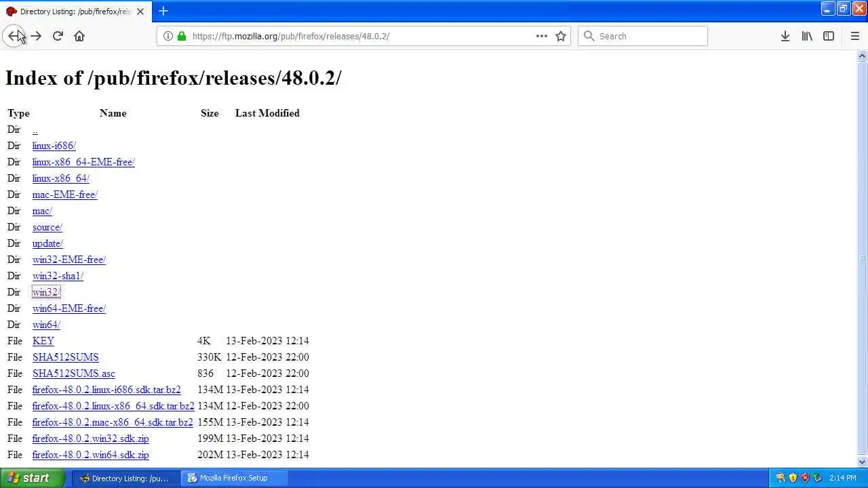Screen dimensions: 868x488
Task: Download firefox-48.0.2.win64.sdk.zip
Action: click(x=90, y=455)
